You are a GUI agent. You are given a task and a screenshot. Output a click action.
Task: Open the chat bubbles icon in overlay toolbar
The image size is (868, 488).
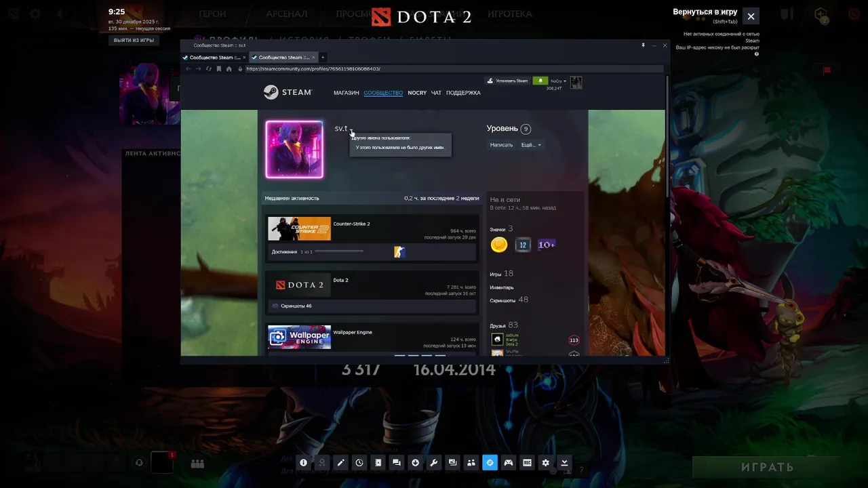coord(397,463)
